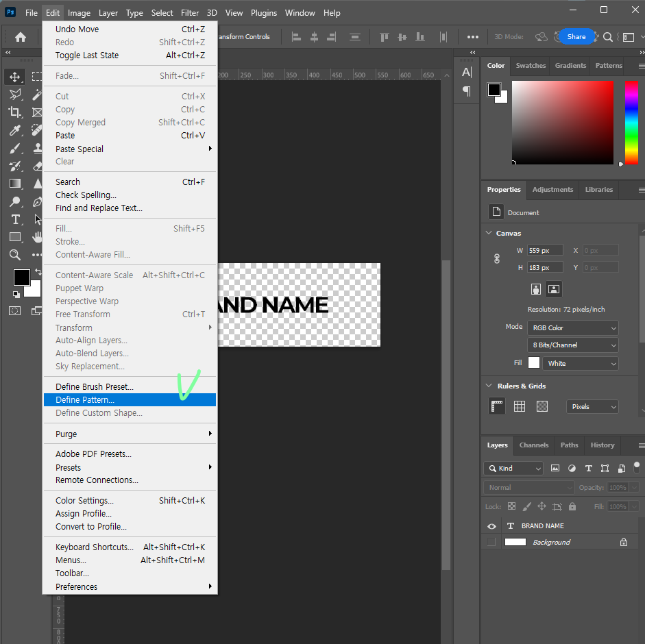
Task: Switch to the Adjustments tab
Action: 552,190
